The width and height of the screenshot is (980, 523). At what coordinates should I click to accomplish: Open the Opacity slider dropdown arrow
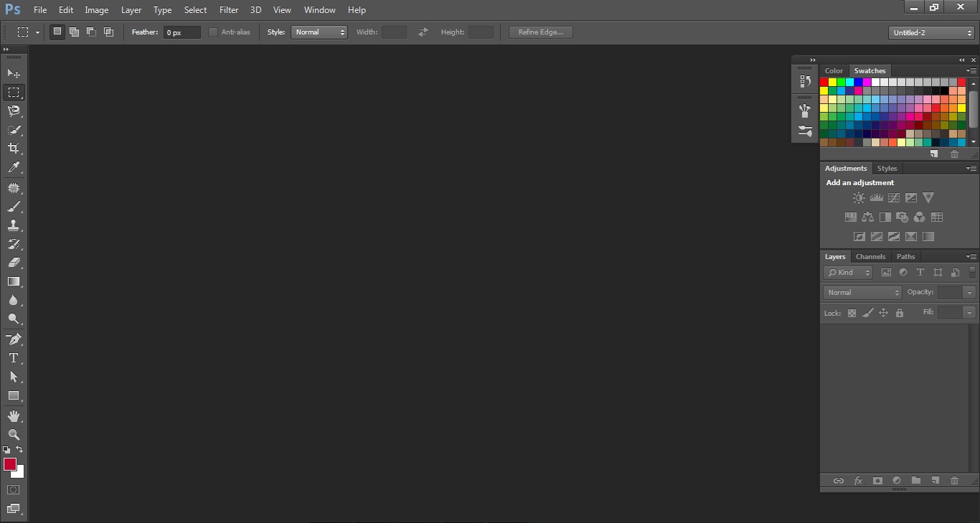coord(969,293)
